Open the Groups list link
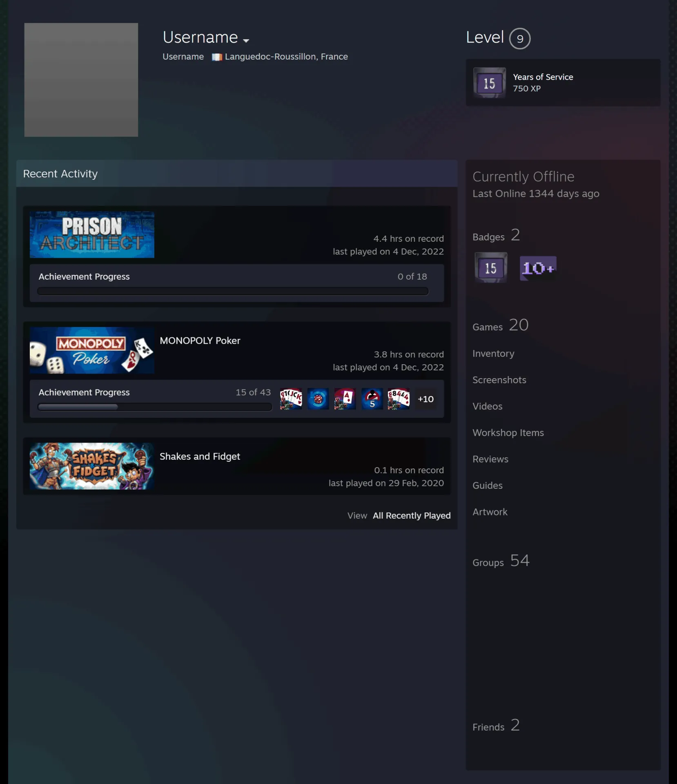This screenshot has width=677, height=784. pos(501,561)
